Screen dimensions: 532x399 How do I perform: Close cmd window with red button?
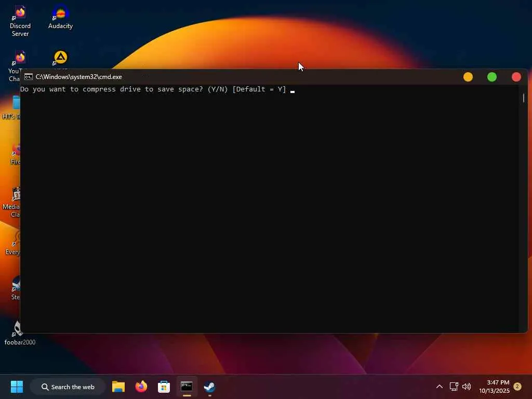click(x=516, y=77)
